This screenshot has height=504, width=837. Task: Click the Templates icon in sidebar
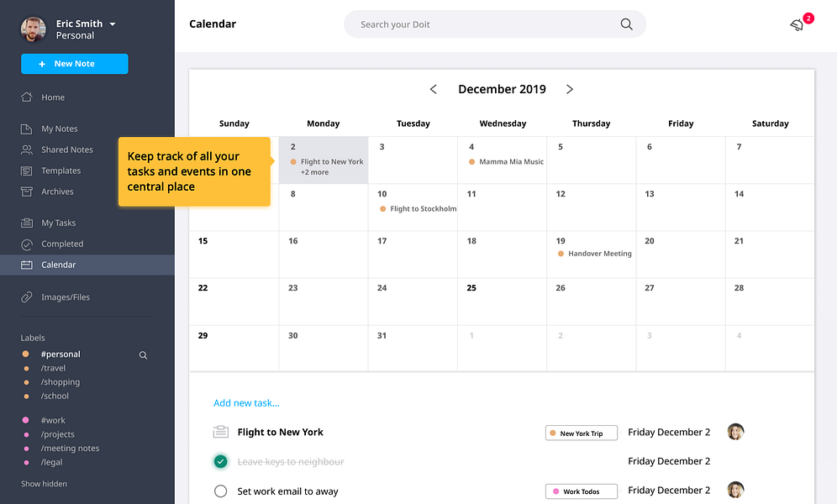coord(26,171)
